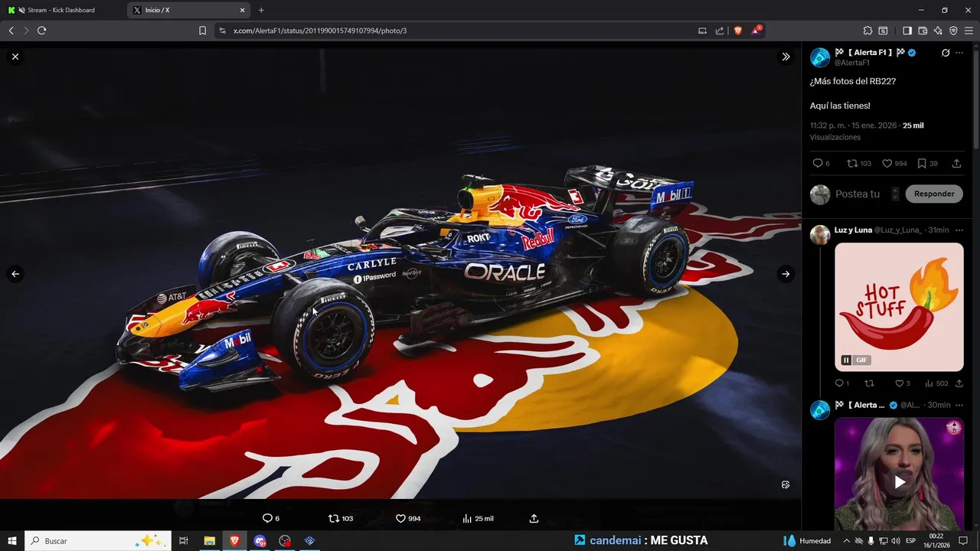The height and width of the screenshot is (551, 980).
Task: Repost the Luz y Luna comment
Action: pyautogui.click(x=869, y=383)
